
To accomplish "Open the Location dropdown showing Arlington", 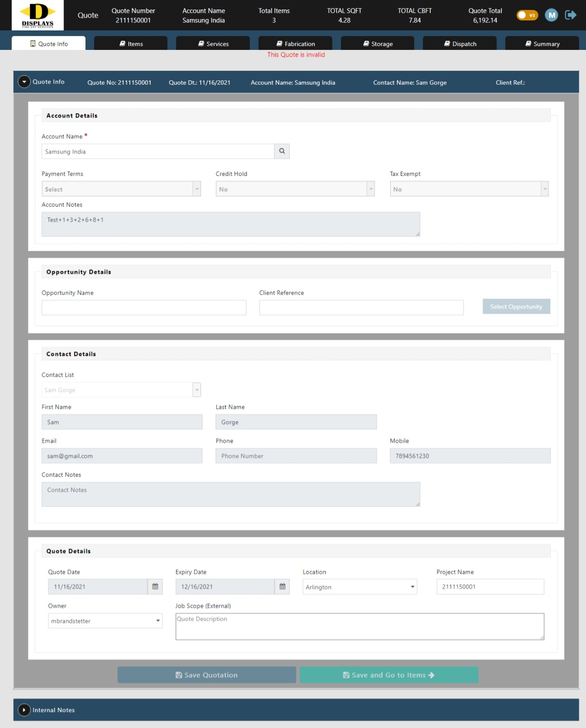I will coord(359,587).
